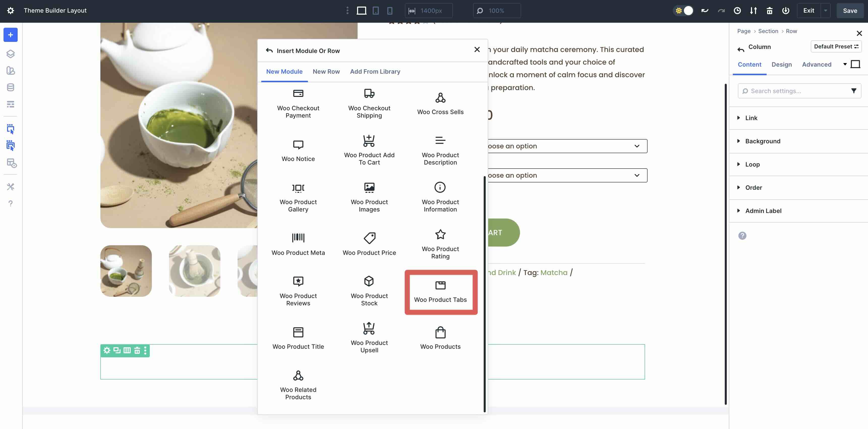Switch to tablet preview mode

(375, 10)
